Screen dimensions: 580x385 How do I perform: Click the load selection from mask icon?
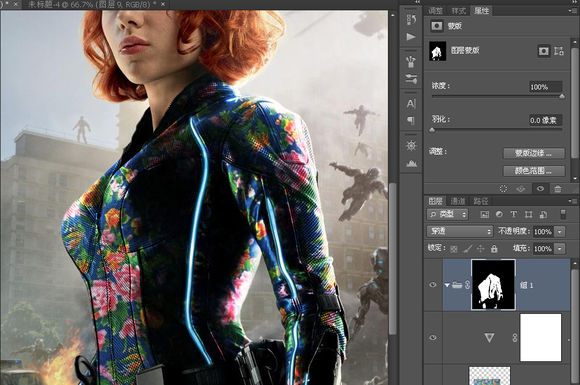click(503, 189)
